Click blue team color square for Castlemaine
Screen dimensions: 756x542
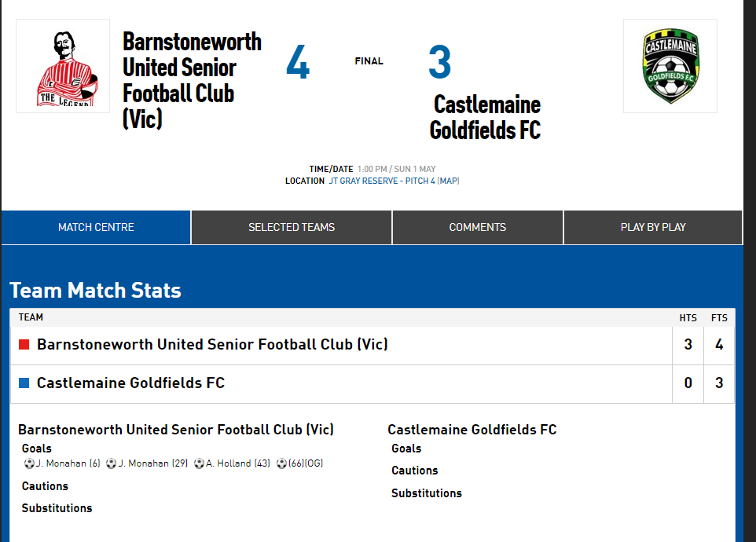coord(24,383)
